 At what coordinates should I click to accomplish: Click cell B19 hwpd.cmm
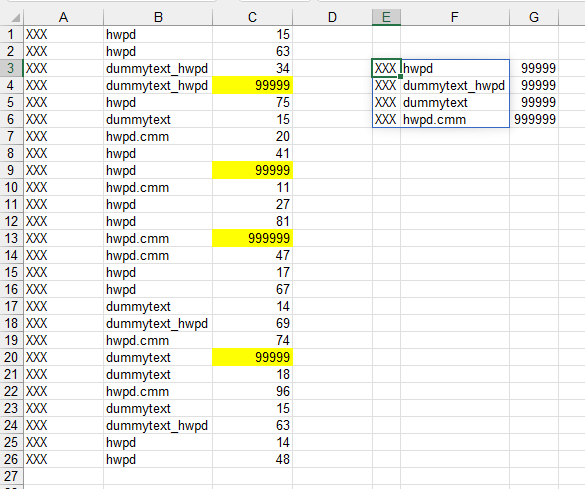point(158,341)
